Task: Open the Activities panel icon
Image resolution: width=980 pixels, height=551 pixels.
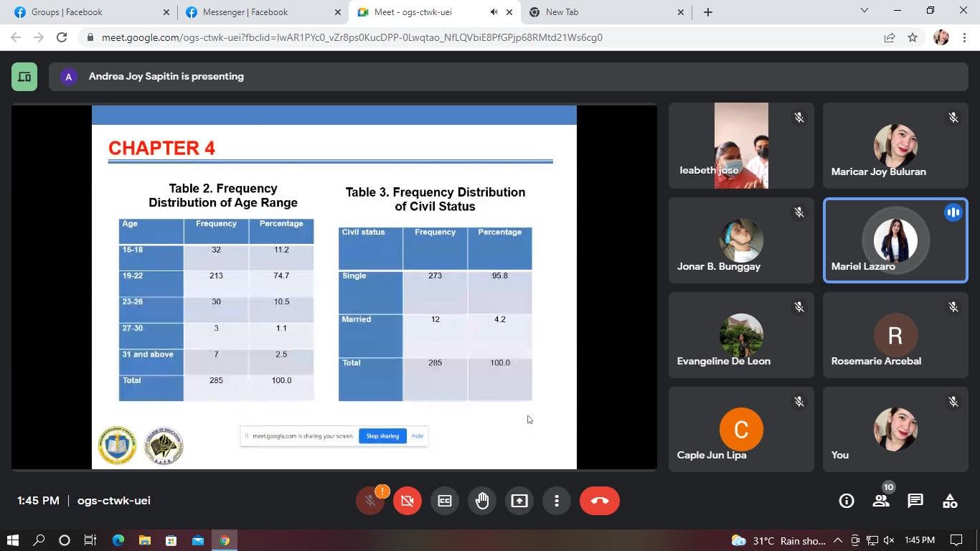Action: (950, 501)
